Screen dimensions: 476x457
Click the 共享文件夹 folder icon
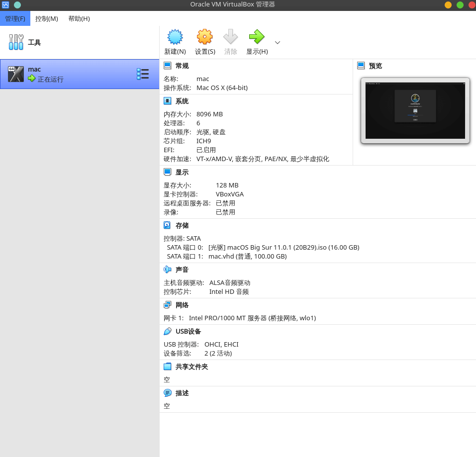pos(167,366)
